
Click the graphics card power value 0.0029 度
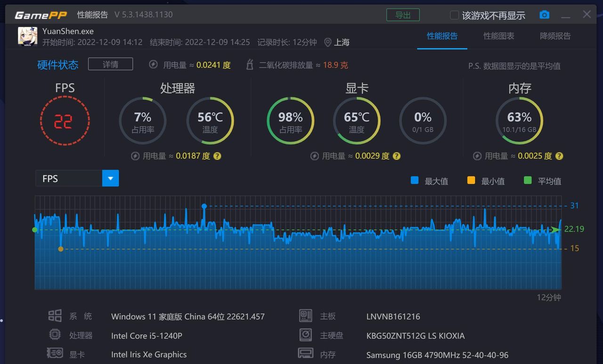click(x=373, y=156)
